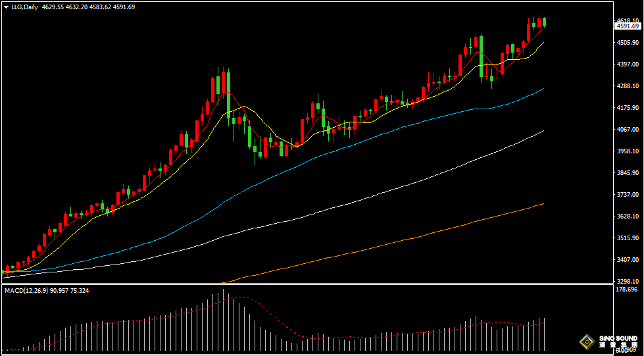Select the 3298.10 lowest price axis label
Image resolution: width=644 pixels, height=356 pixels.
(628, 281)
